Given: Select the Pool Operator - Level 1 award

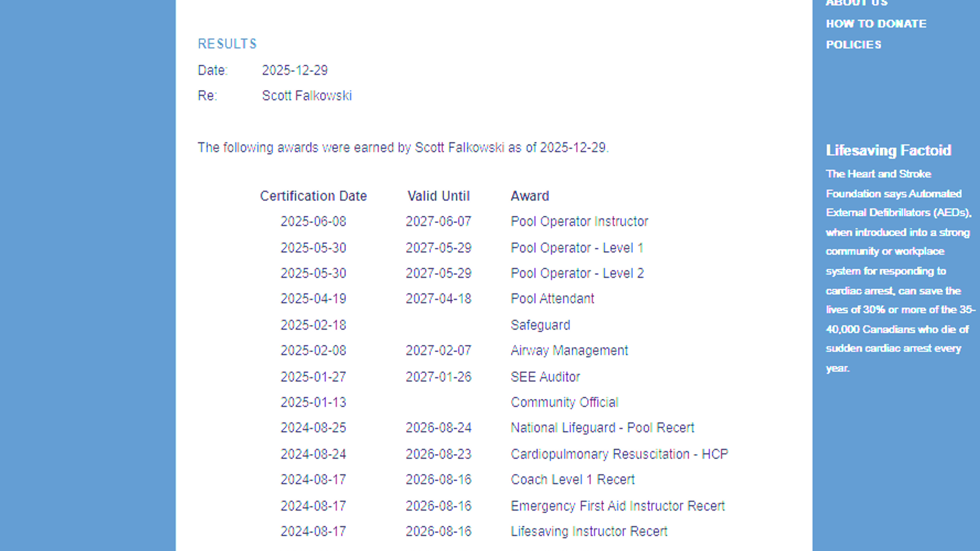Looking at the screenshot, I should click(x=577, y=248).
